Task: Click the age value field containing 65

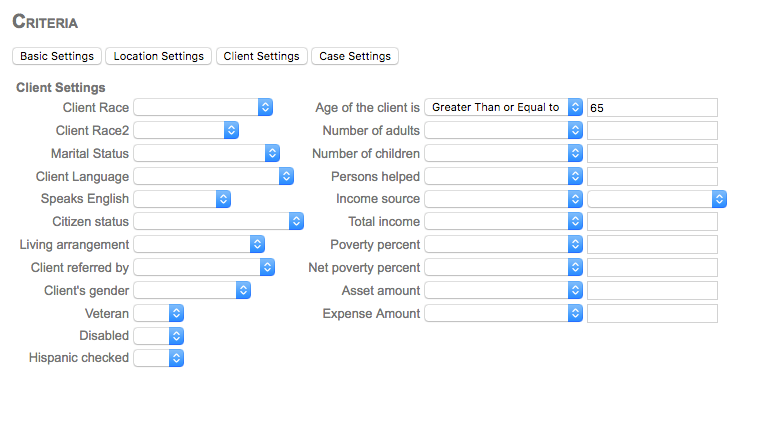Action: (652, 107)
